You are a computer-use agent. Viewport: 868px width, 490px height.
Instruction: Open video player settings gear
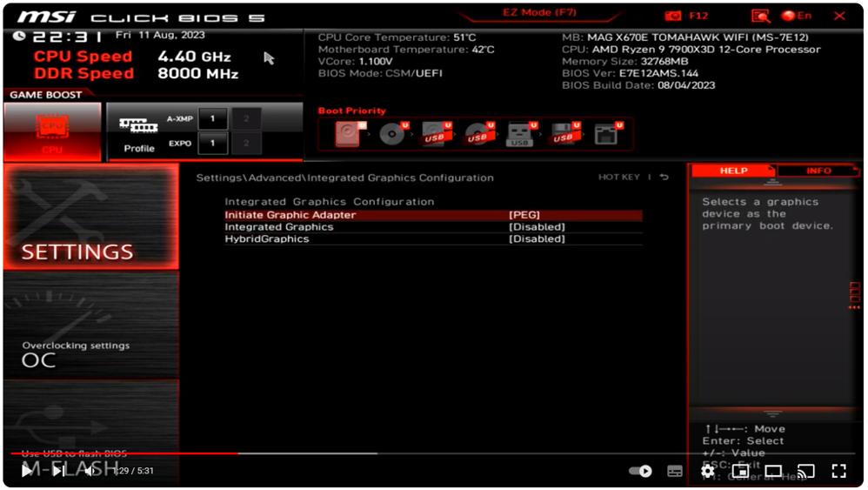point(707,471)
